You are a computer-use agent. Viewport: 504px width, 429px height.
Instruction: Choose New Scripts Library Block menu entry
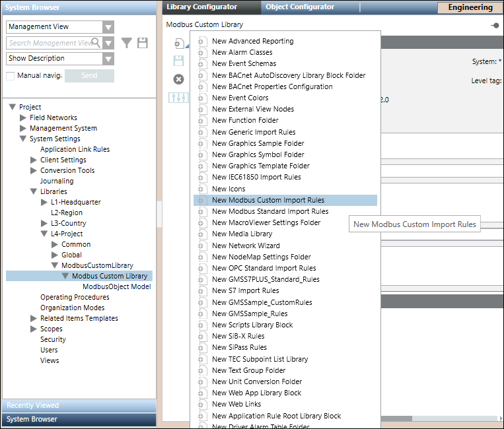click(x=252, y=325)
